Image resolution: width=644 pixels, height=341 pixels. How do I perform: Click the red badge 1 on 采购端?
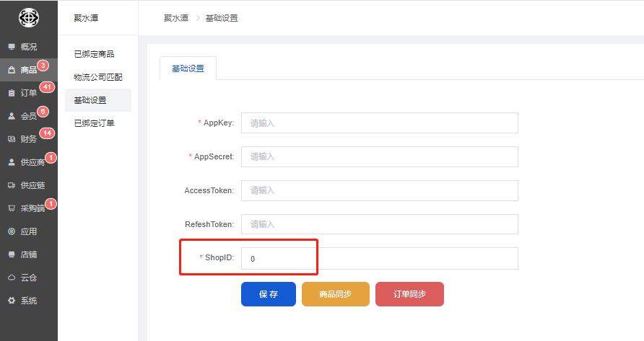[x=51, y=203]
